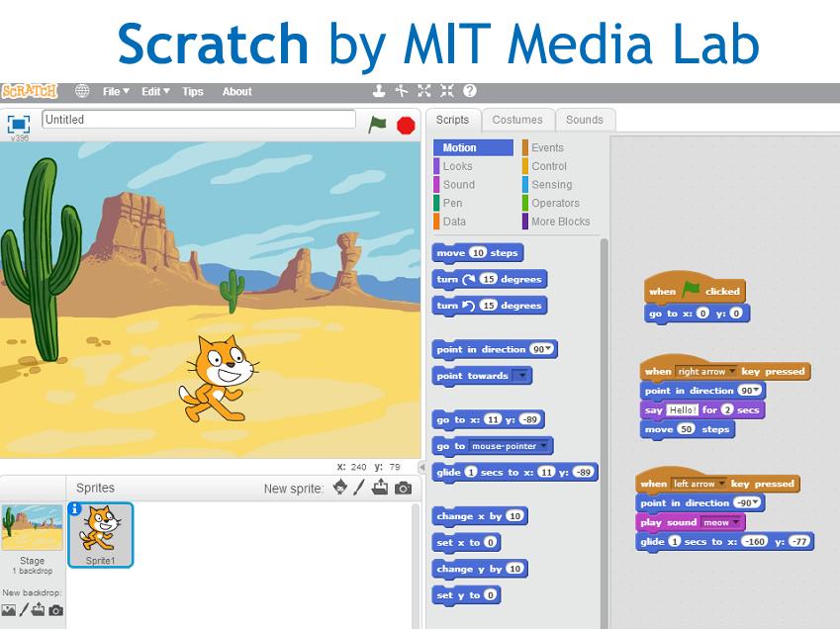
Task: Open Sprite1 info button
Action: point(75,509)
